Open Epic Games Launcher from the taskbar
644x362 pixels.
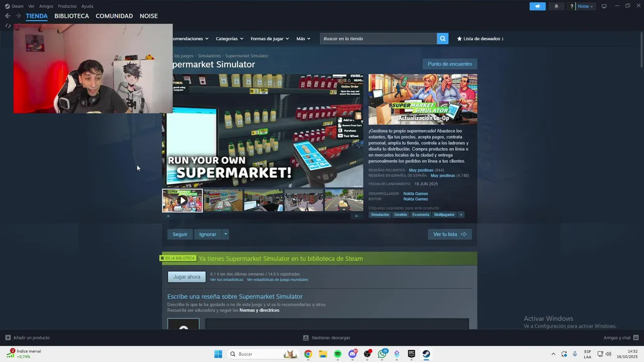point(412,354)
